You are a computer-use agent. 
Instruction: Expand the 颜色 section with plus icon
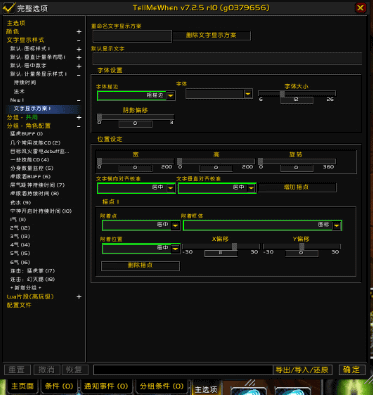79,32
